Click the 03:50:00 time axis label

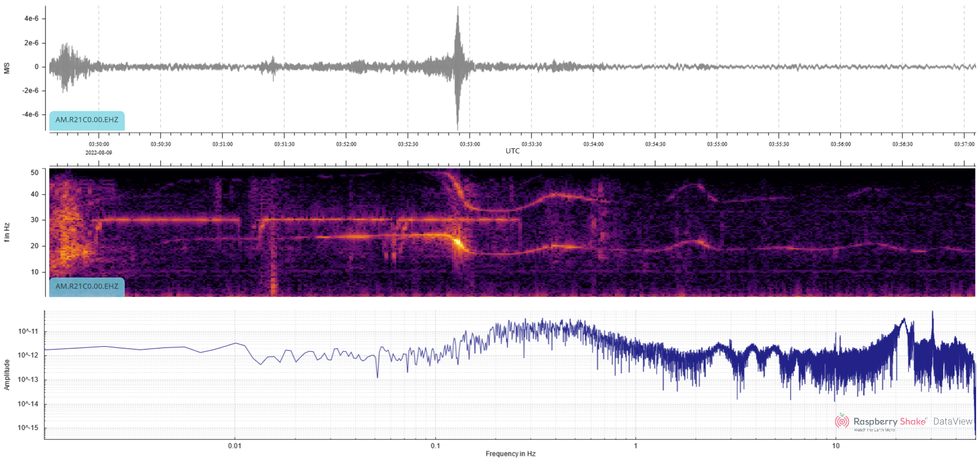(99, 144)
